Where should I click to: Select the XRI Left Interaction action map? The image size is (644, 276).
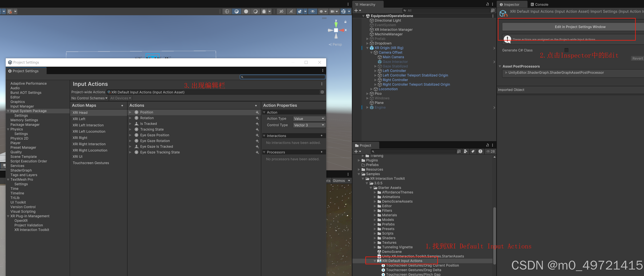click(x=88, y=125)
